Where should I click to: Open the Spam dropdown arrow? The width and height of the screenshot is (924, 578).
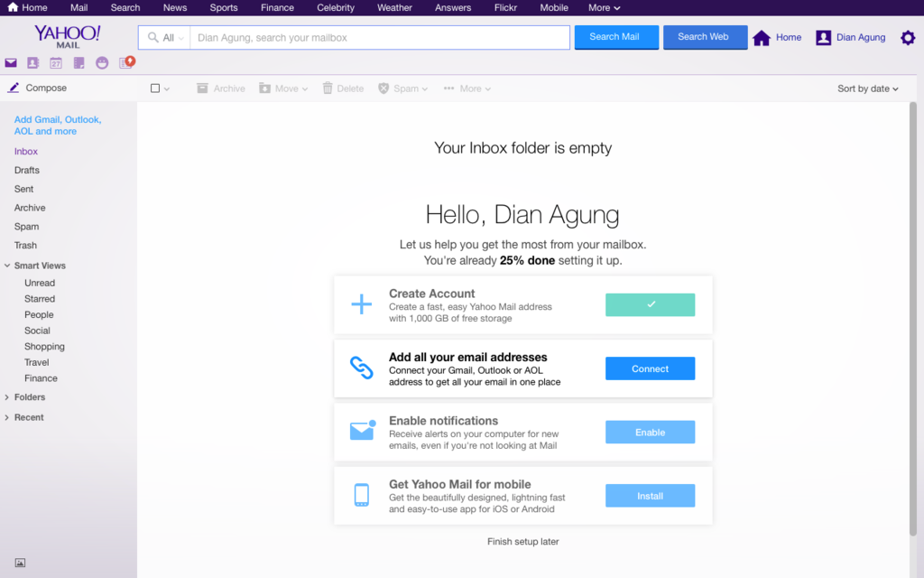424,89
